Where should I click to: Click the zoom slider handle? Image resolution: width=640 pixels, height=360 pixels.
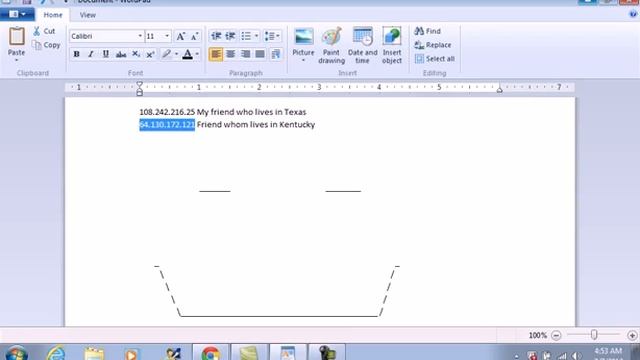pyautogui.click(x=594, y=335)
